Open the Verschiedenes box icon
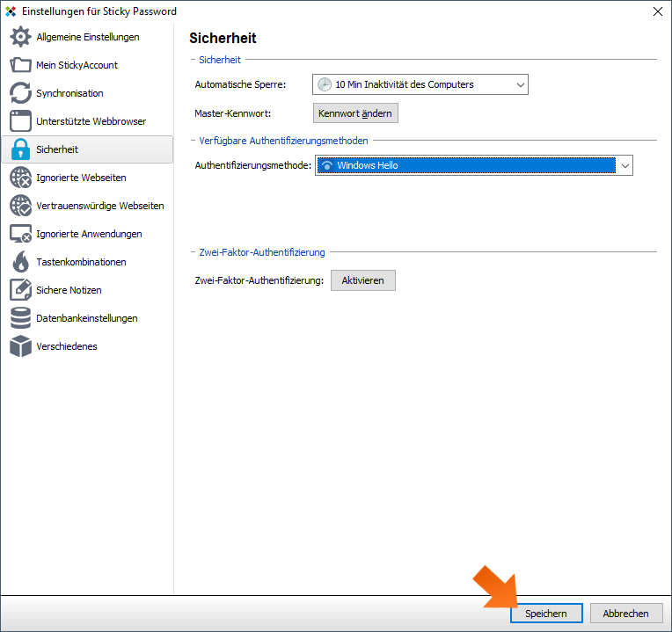This screenshot has width=672, height=632. point(20,346)
